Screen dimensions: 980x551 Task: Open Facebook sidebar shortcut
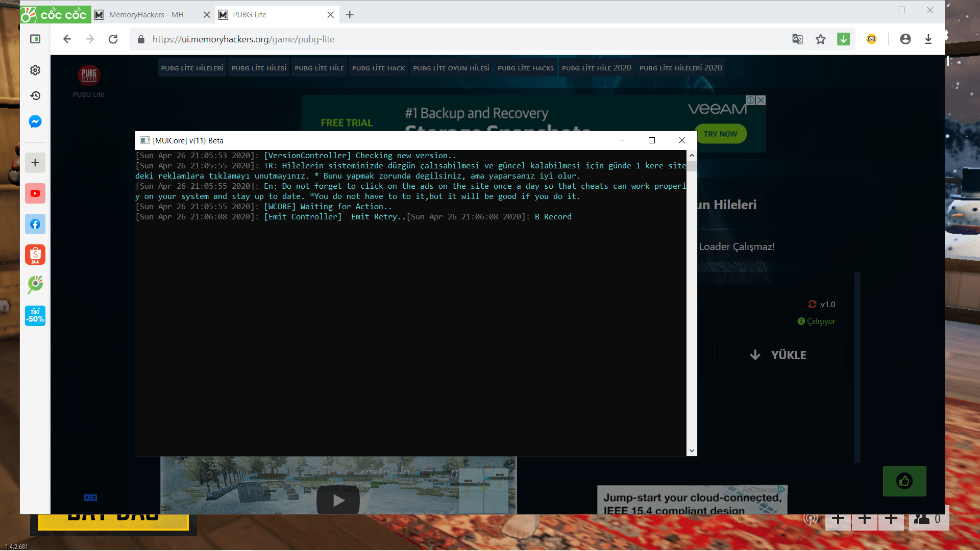[35, 224]
